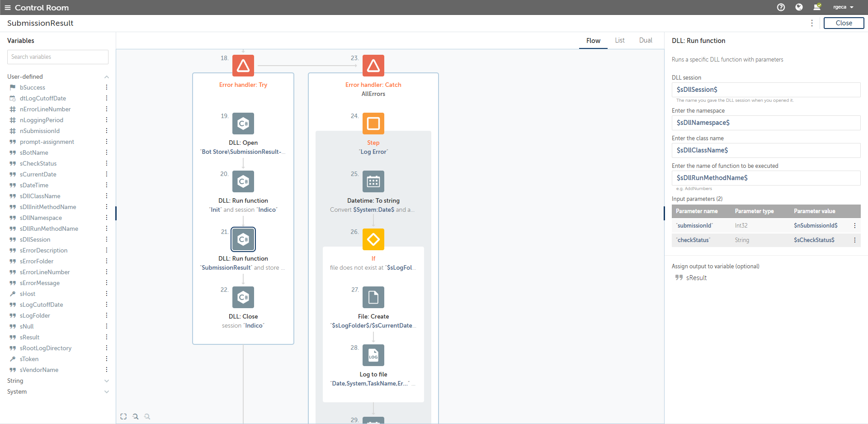Screen dimensions: 868x424
Task: Select the sResult variable in list
Action: coord(30,337)
